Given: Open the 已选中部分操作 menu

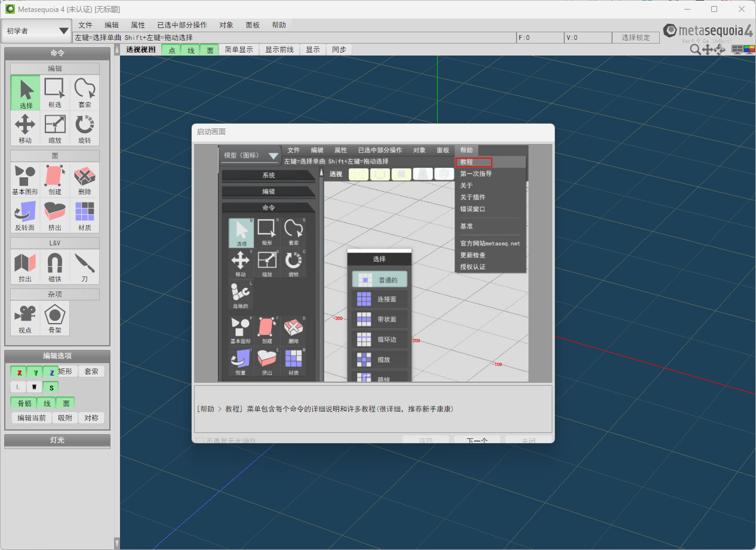Looking at the screenshot, I should [182, 25].
